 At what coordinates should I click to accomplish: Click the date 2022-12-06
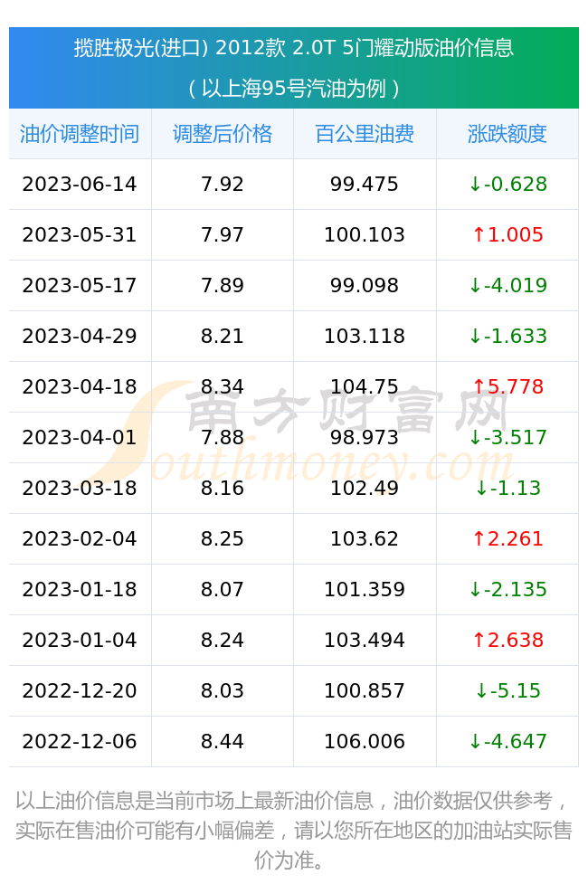(x=80, y=742)
